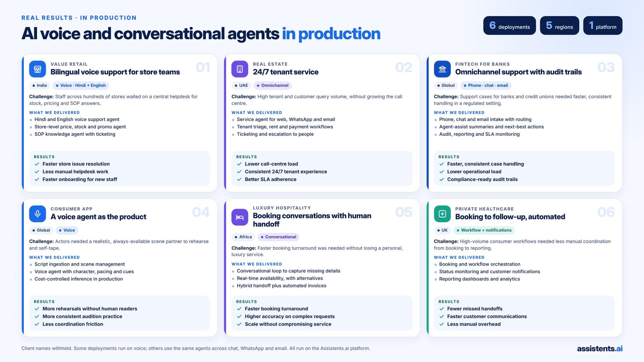
Task: Click the 6 deployments badge
Action: 509,25
